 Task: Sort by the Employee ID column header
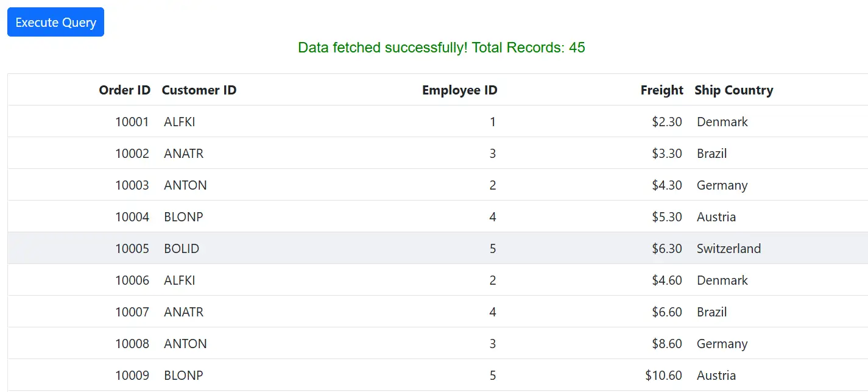[460, 90]
